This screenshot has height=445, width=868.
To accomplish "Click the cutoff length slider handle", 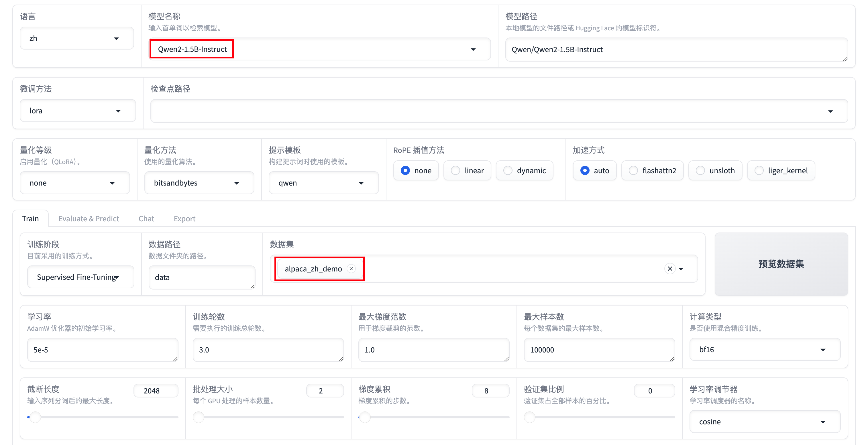I will (35, 417).
